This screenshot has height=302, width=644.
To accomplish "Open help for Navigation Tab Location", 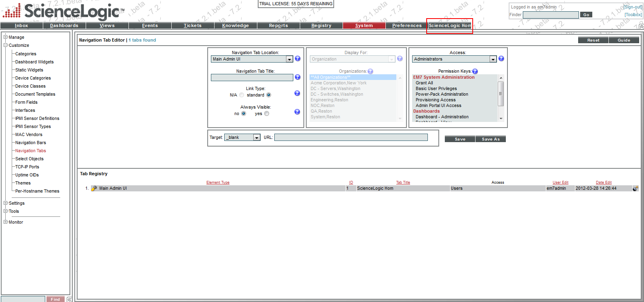I will [x=298, y=59].
